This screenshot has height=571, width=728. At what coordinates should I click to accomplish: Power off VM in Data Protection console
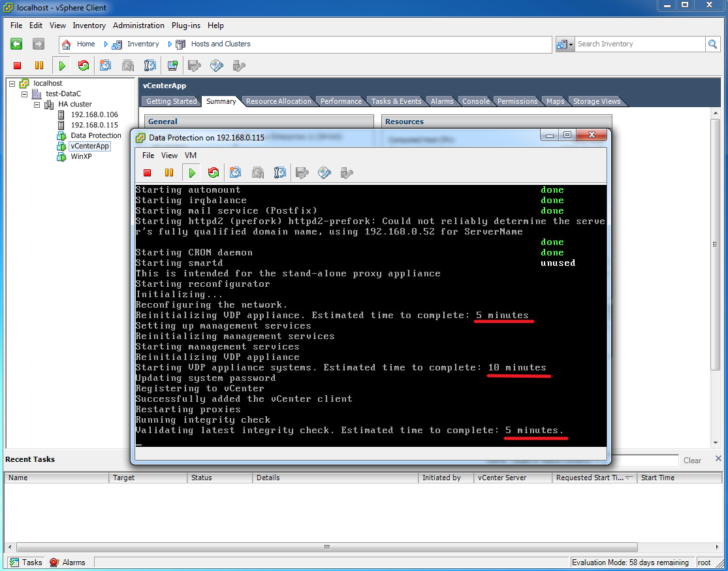[147, 173]
